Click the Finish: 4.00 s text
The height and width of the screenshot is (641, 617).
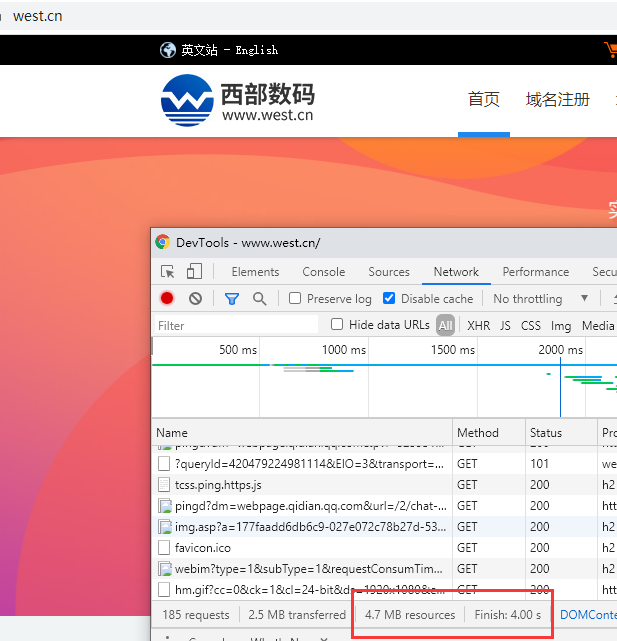508,615
